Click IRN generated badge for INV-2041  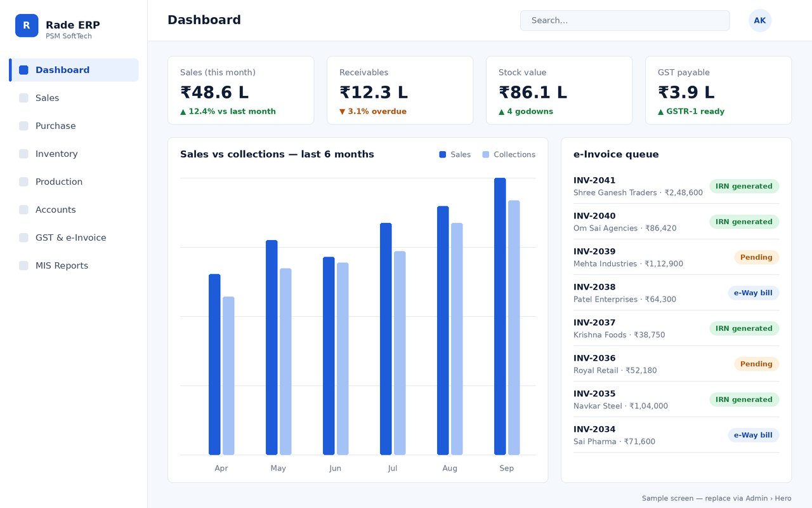click(744, 186)
